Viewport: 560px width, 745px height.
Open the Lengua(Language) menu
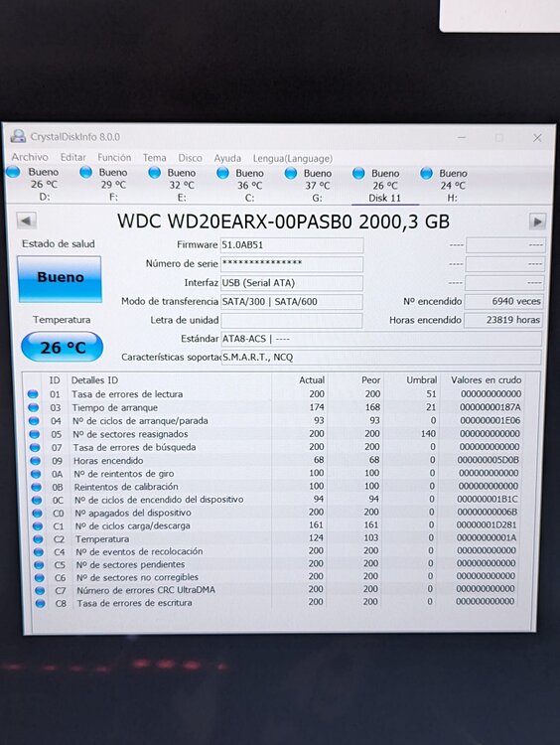[293, 158]
